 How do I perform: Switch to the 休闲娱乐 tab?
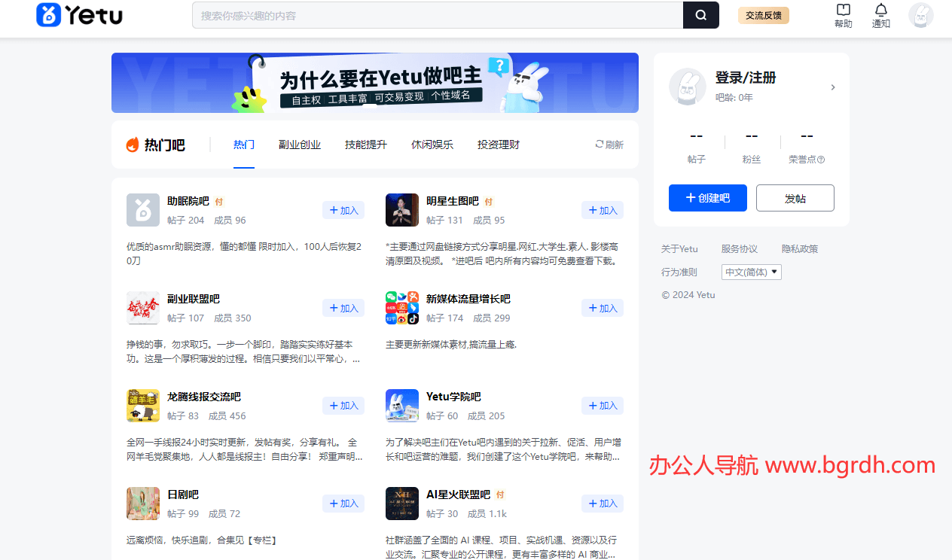432,145
